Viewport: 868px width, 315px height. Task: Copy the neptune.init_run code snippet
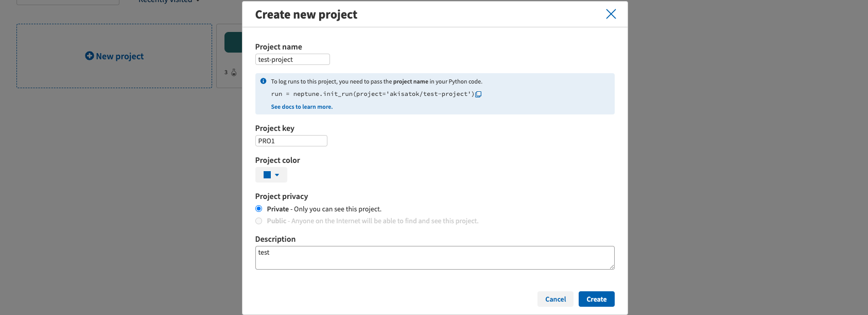click(x=478, y=94)
